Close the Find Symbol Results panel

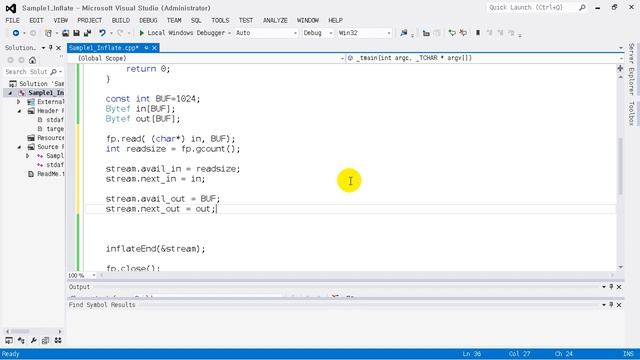click(619, 305)
